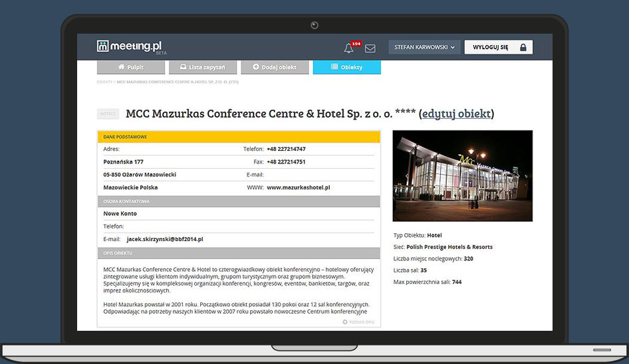Open the meeting.pl logo homepage
Viewport: 629px width, 364px height.
[x=131, y=47]
